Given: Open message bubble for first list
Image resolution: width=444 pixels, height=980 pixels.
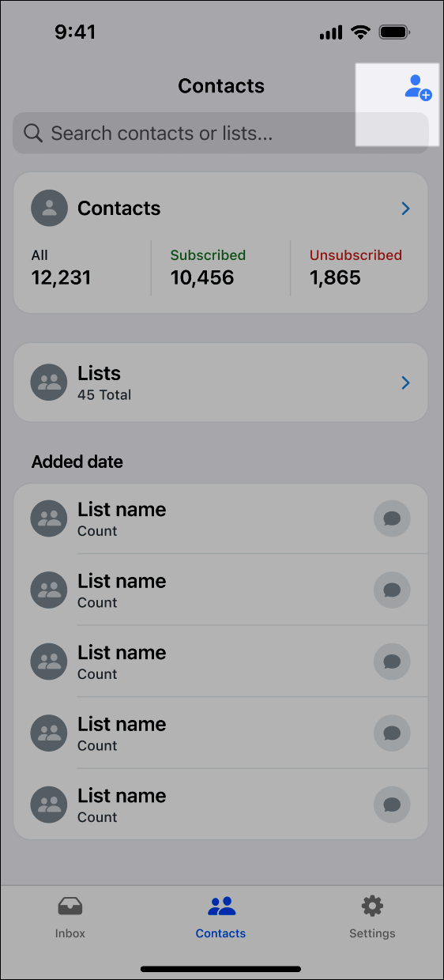Looking at the screenshot, I should 392,519.
